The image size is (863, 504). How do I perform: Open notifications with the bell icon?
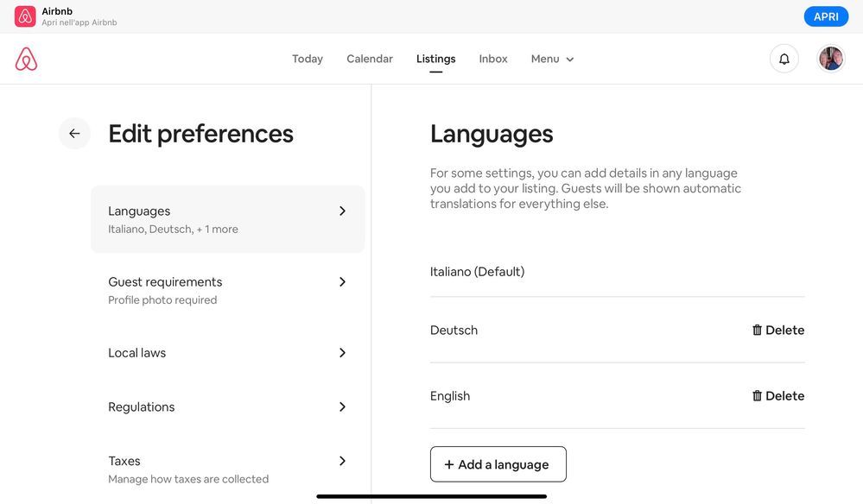[784, 59]
